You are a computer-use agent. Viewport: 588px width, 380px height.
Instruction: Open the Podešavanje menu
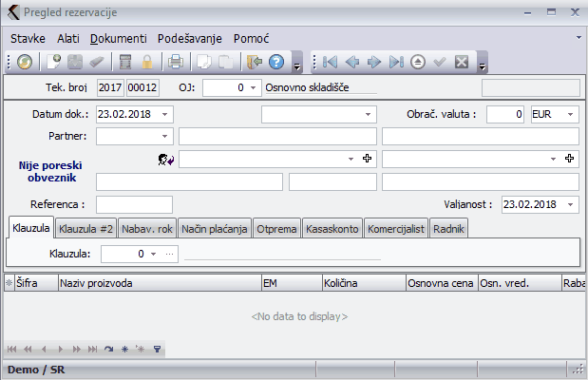[189, 38]
